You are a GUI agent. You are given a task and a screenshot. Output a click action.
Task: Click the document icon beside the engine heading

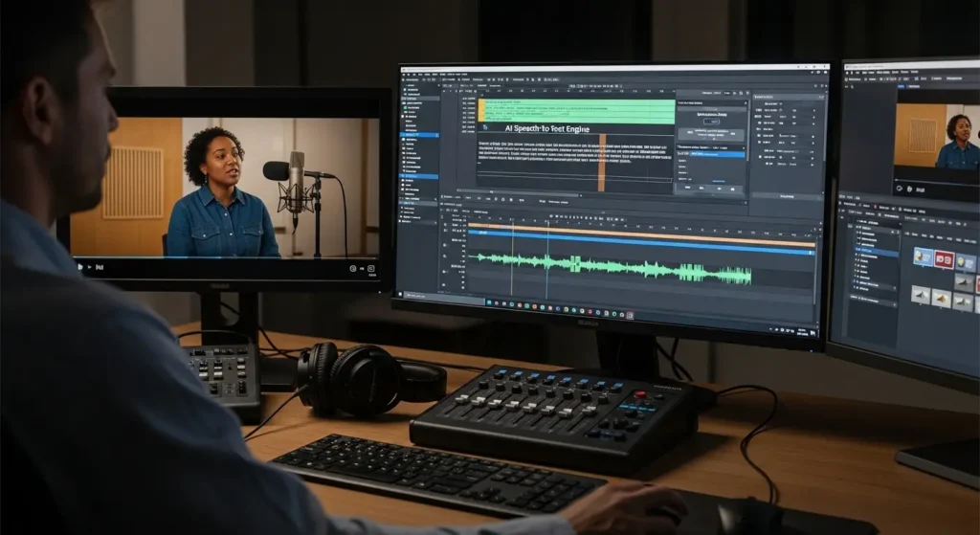point(484,127)
